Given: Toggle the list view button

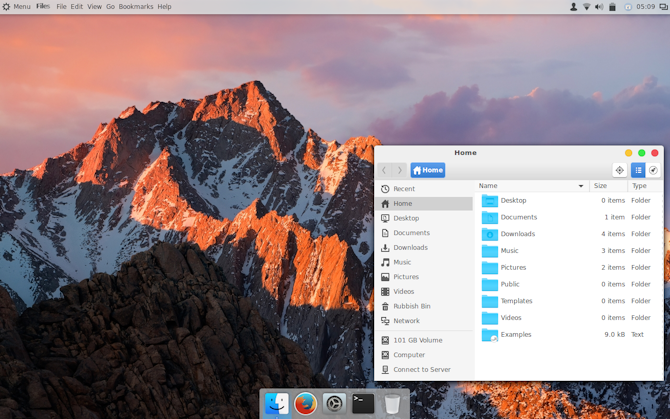Looking at the screenshot, I should pyautogui.click(x=638, y=170).
